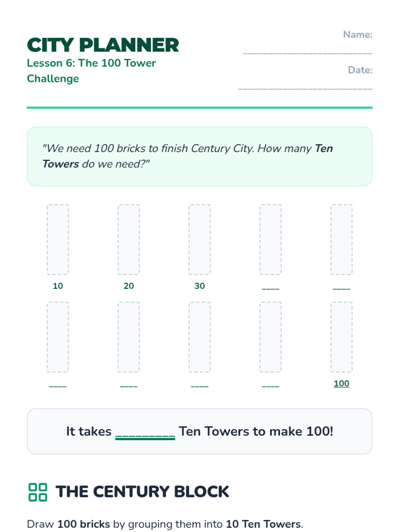Click the tower box labeled 10
This screenshot has height=532, width=399.
coord(58,239)
